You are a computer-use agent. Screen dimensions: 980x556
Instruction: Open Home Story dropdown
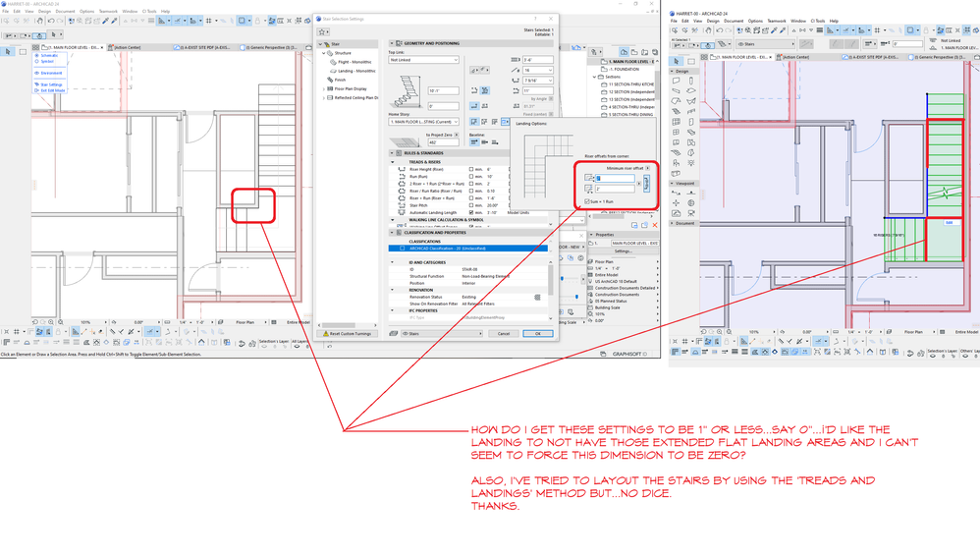pyautogui.click(x=424, y=122)
